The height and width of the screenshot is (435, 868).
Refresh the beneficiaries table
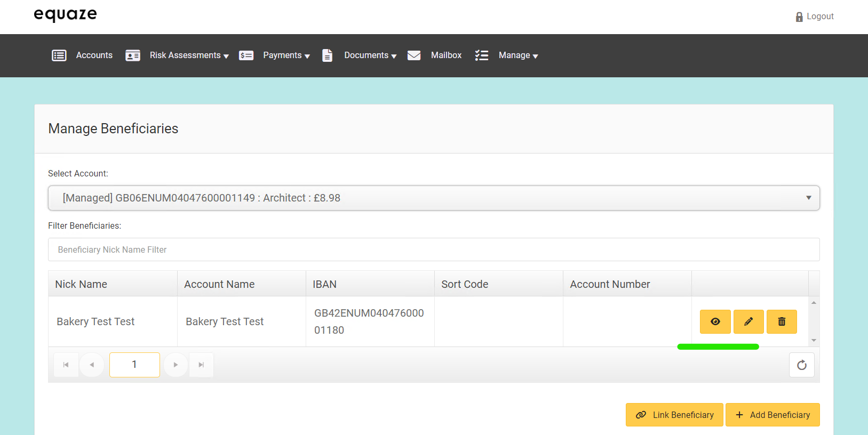point(801,365)
